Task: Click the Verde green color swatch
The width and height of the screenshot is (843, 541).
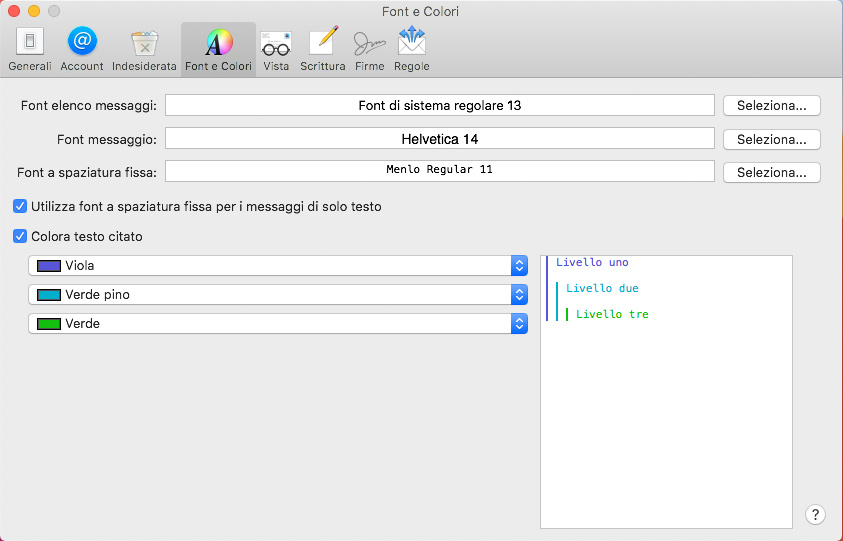Action: coord(48,324)
